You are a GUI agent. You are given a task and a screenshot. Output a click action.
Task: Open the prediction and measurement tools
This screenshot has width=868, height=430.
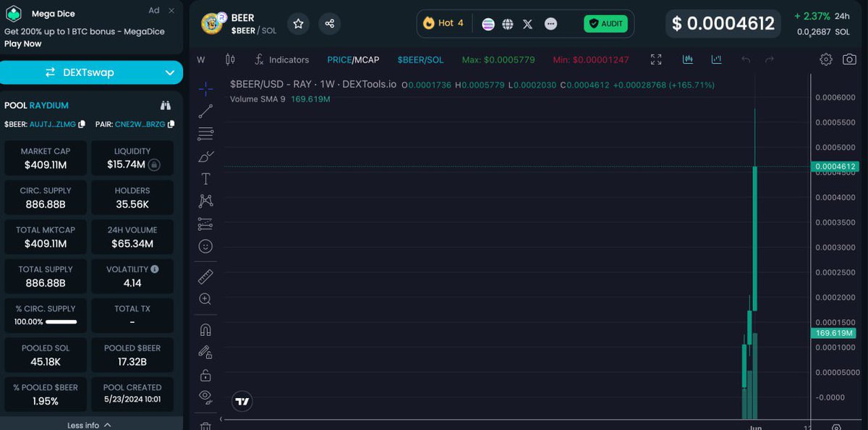coord(205,224)
